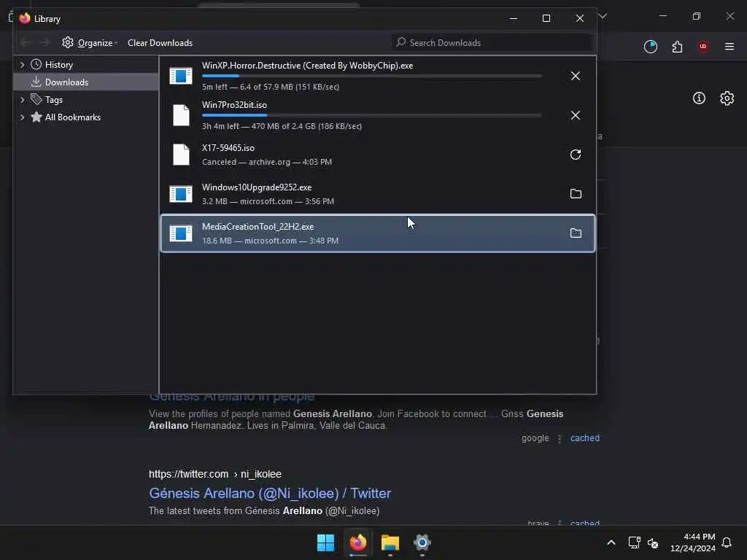Open the notification bell
Viewport: 747px width, 560px height.
(x=727, y=542)
